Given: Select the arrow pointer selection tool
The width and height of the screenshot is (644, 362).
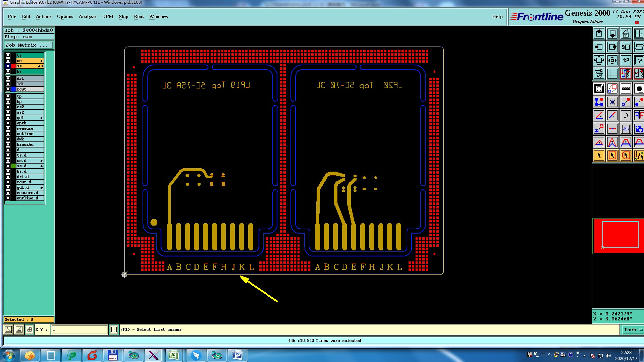Looking at the screenshot, I should coord(599,156).
